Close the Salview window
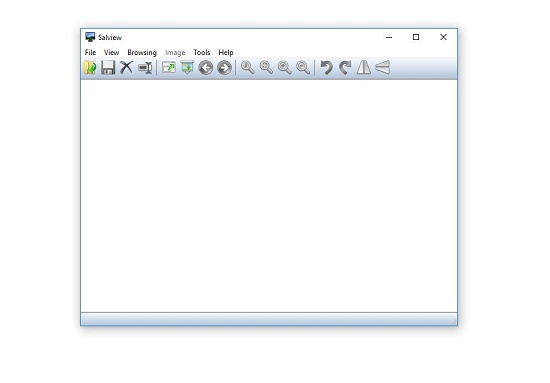Image resolution: width=550 pixels, height=383 pixels. tap(443, 37)
